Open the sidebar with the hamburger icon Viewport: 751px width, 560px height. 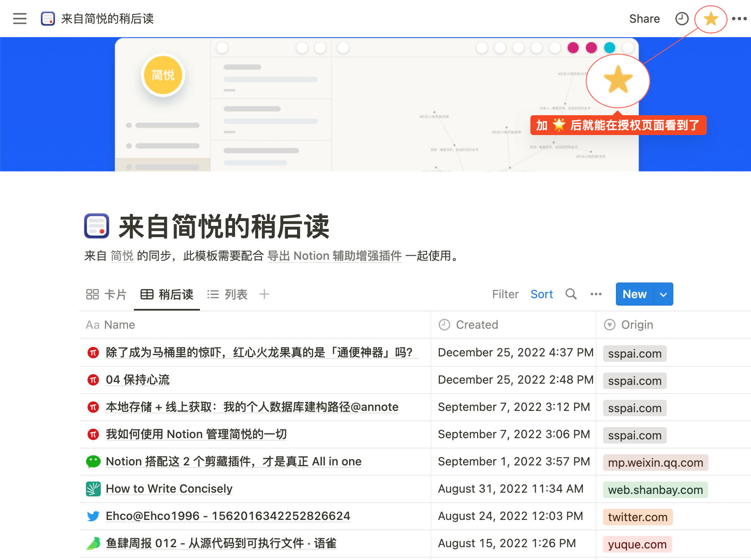[19, 19]
